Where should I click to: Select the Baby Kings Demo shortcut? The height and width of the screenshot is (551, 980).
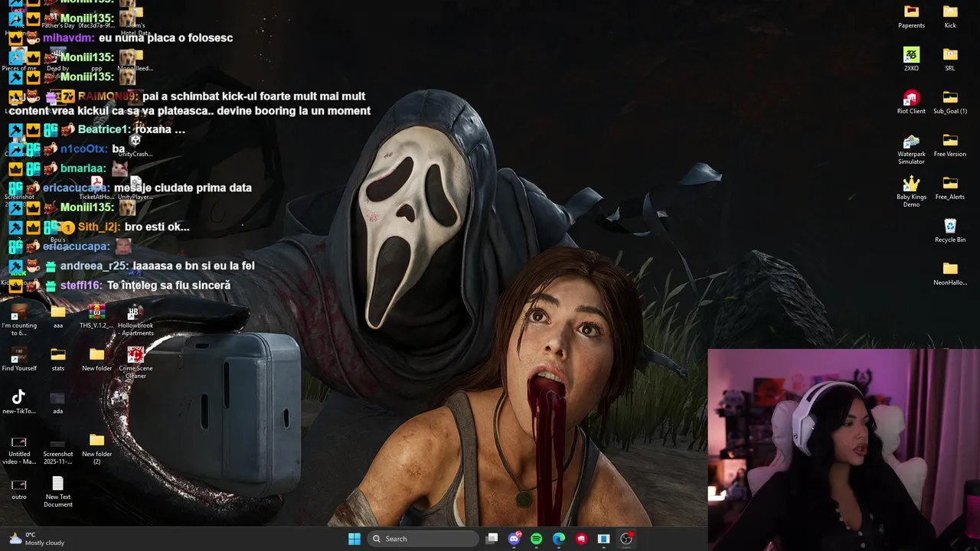(x=911, y=191)
